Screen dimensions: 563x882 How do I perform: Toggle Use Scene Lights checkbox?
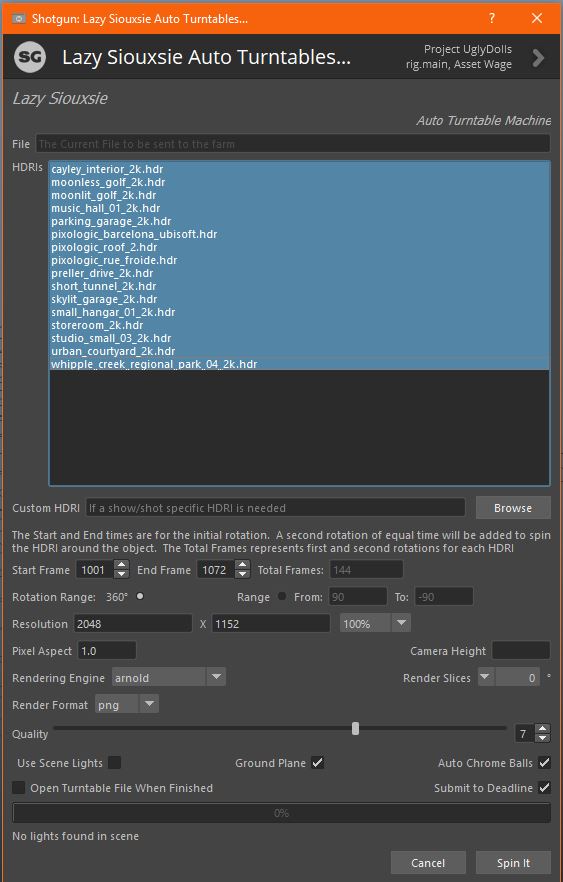(x=115, y=762)
